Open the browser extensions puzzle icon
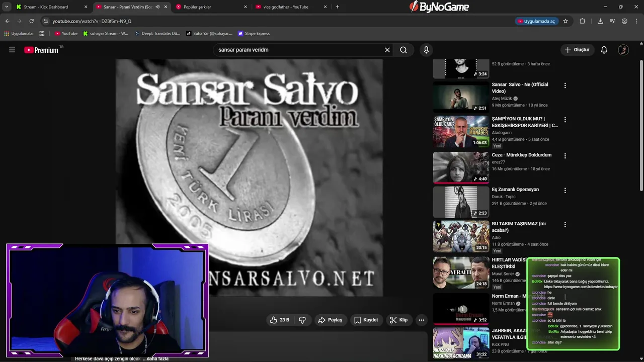Screen dimensions: 644x362 (583, 21)
